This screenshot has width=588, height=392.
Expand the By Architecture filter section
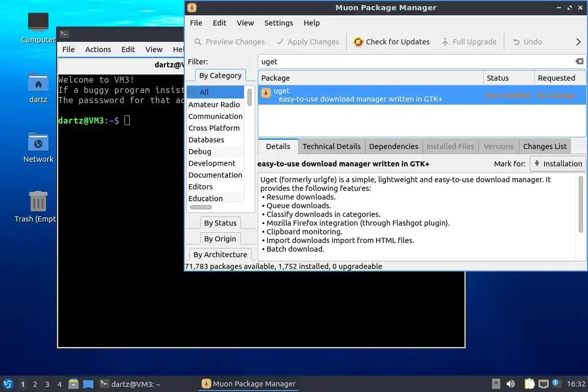point(220,254)
